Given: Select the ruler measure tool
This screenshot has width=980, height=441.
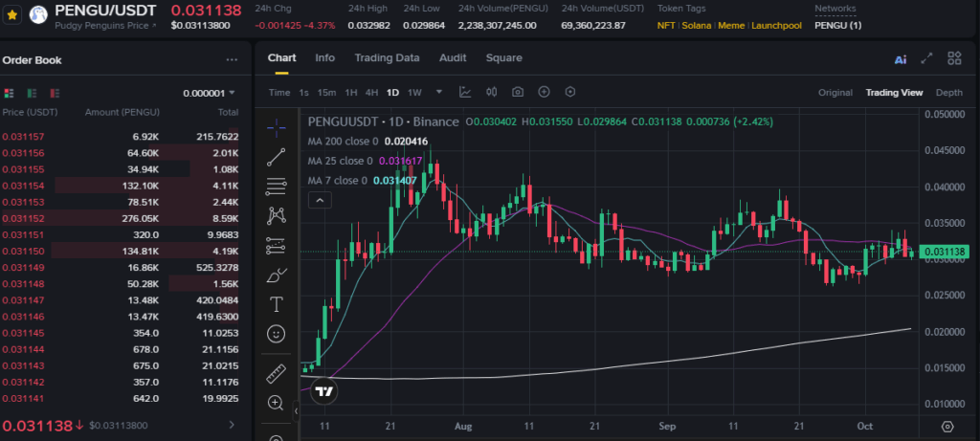Looking at the screenshot, I should tap(277, 372).
